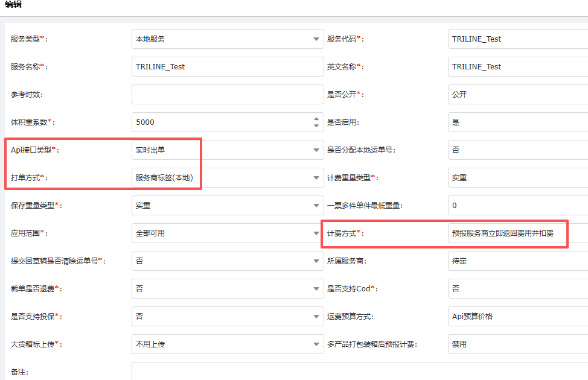Click the 备注 text field

[x=359, y=372]
